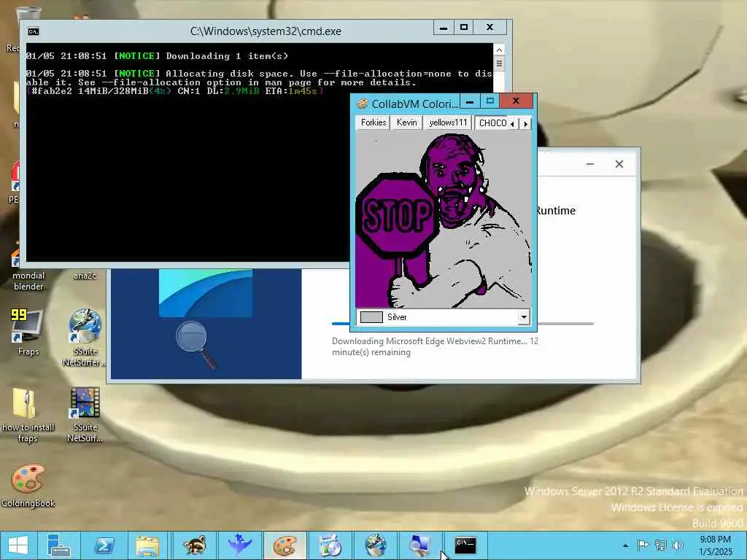Close the Webview2 installer window
This screenshot has width=747, height=560.
tap(619, 164)
